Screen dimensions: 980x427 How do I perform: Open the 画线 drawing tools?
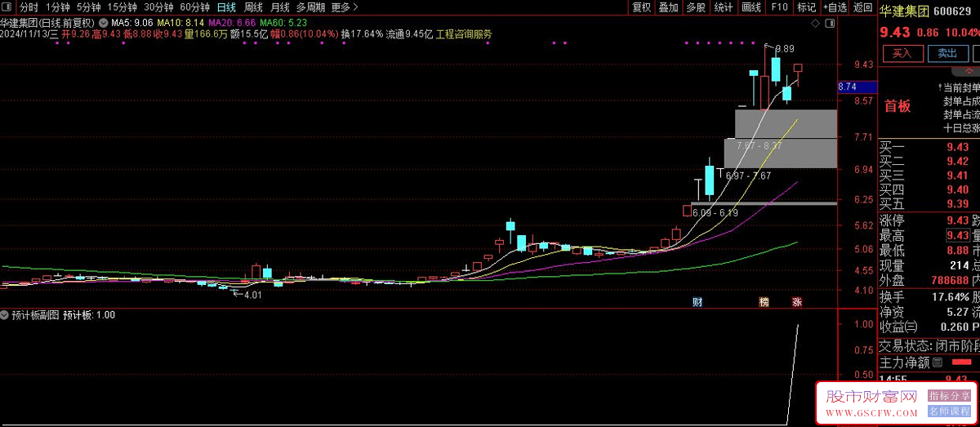(751, 7)
